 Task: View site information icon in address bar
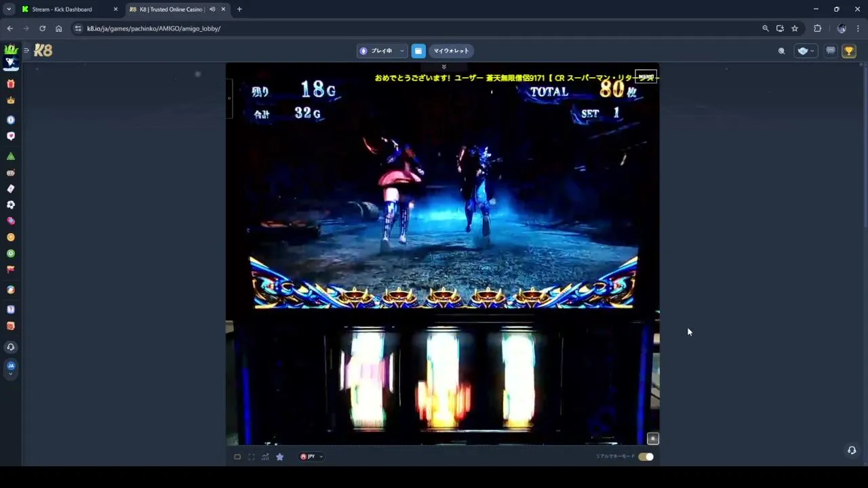click(77, 28)
